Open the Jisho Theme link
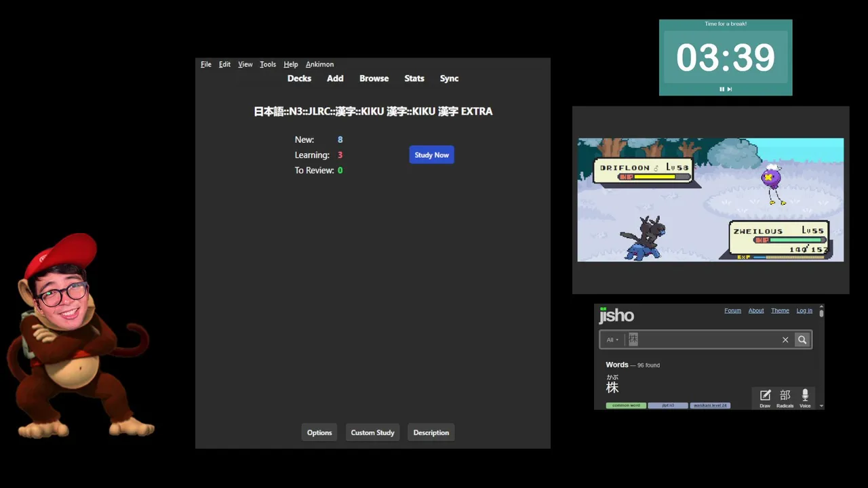Viewport: 868px width, 488px height. pos(780,310)
